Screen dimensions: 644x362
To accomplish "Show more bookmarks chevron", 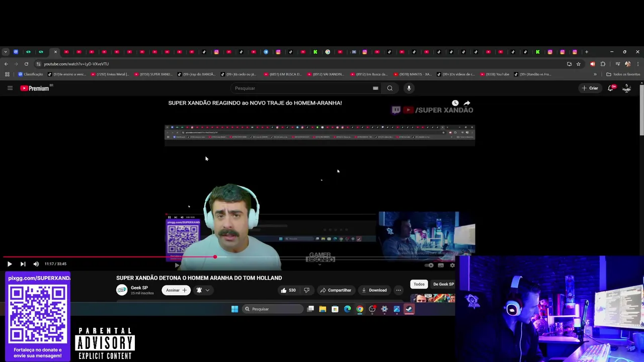I will [595, 74].
